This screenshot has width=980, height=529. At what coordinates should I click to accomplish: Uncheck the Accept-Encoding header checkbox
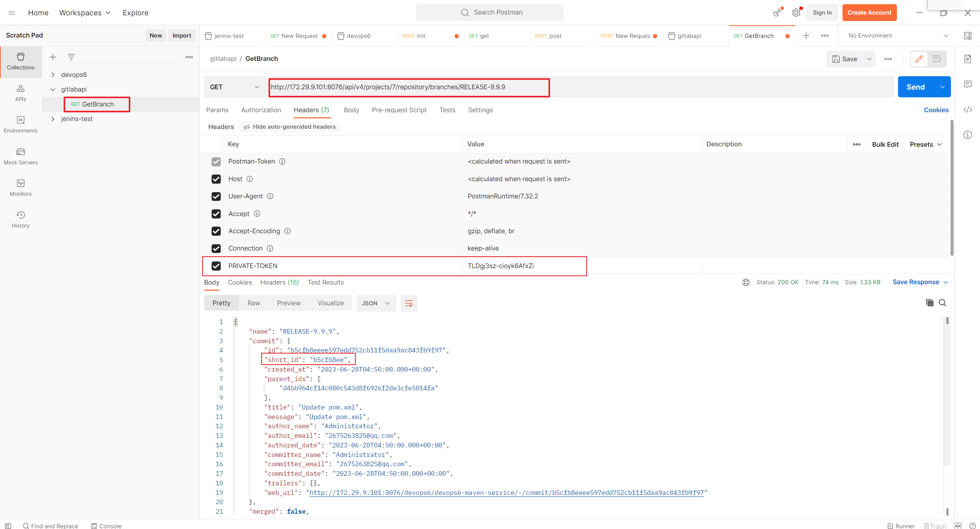pyautogui.click(x=216, y=231)
